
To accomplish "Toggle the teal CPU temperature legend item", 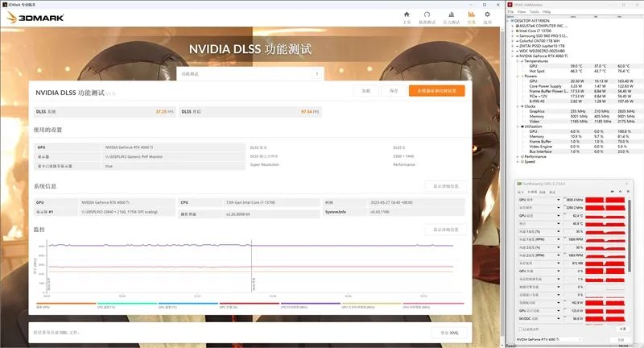I will click(127, 305).
